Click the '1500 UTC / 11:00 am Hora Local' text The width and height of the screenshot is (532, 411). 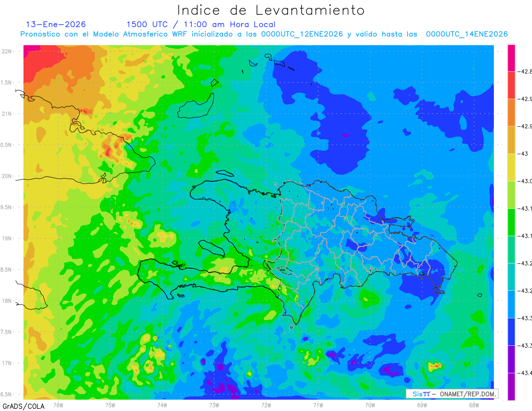pyautogui.click(x=201, y=24)
